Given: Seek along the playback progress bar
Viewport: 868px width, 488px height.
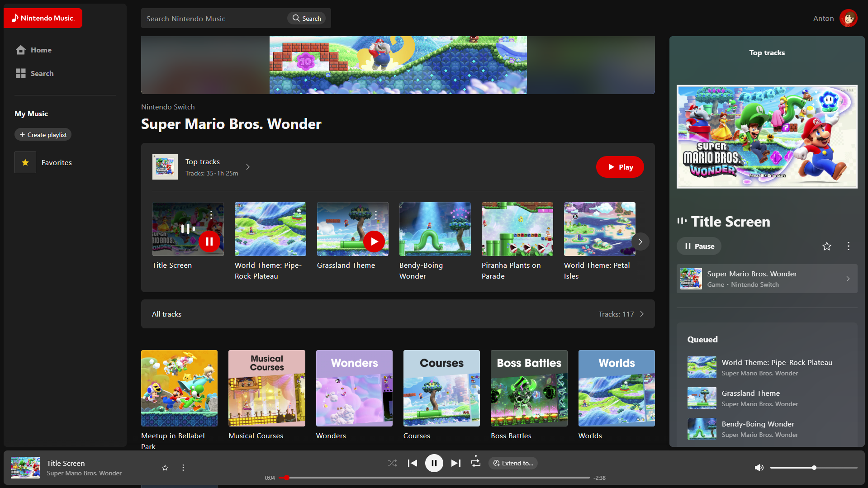Looking at the screenshot, I should tap(434, 478).
